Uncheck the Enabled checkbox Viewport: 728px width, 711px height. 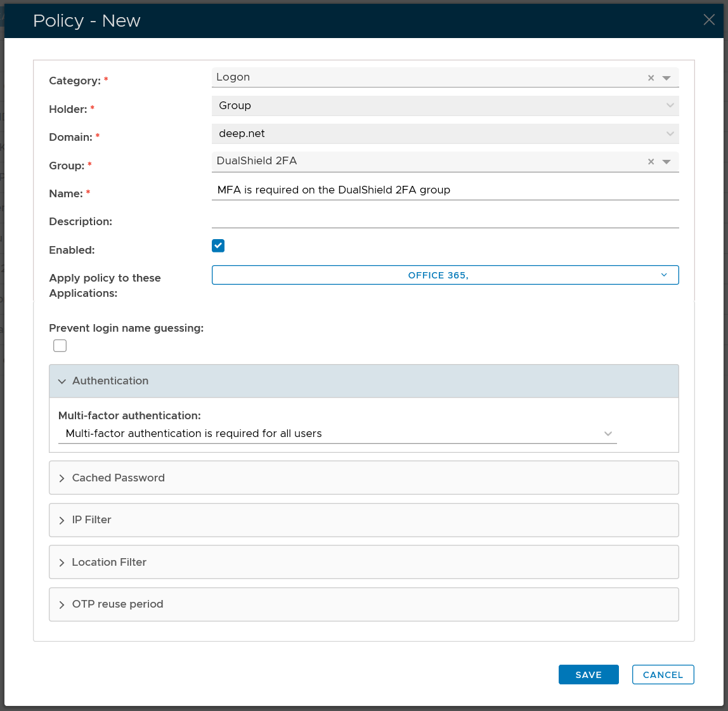click(x=218, y=245)
